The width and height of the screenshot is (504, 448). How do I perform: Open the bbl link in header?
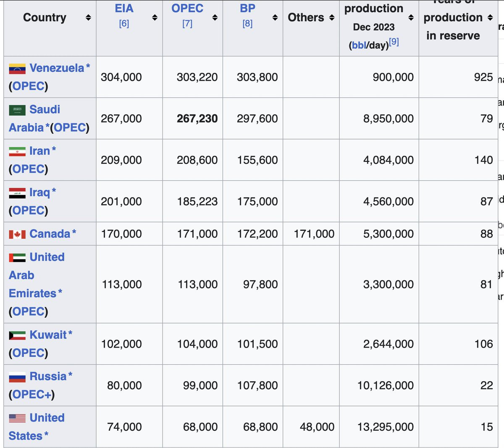coord(359,45)
